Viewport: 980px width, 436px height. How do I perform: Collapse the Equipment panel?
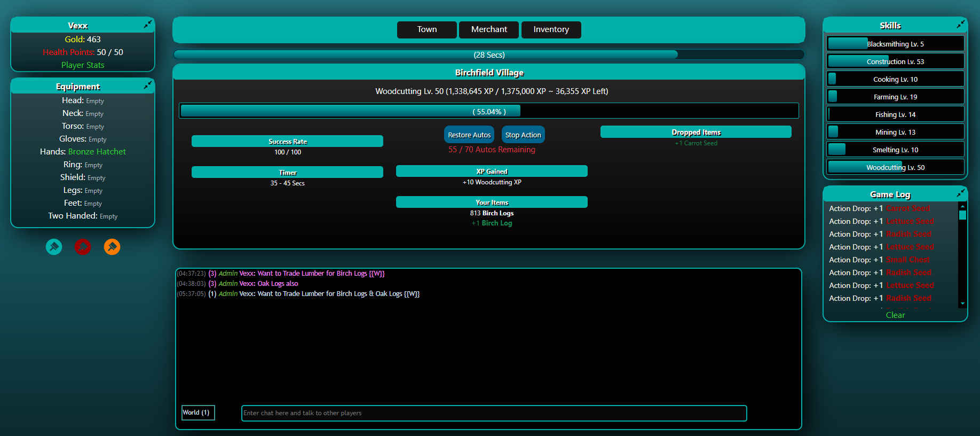click(147, 85)
